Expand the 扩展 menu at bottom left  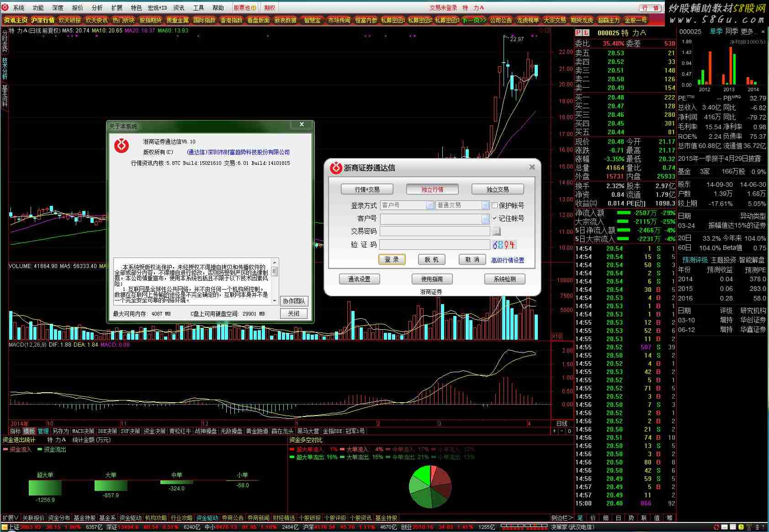pyautogui.click(x=10, y=518)
